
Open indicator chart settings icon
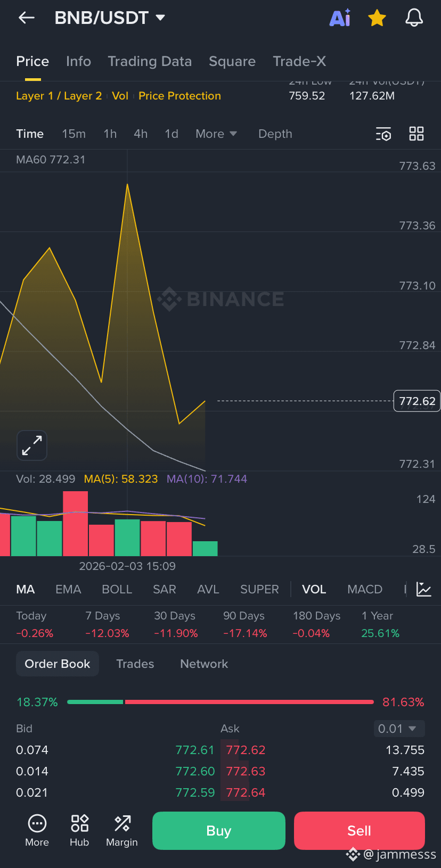tap(424, 589)
